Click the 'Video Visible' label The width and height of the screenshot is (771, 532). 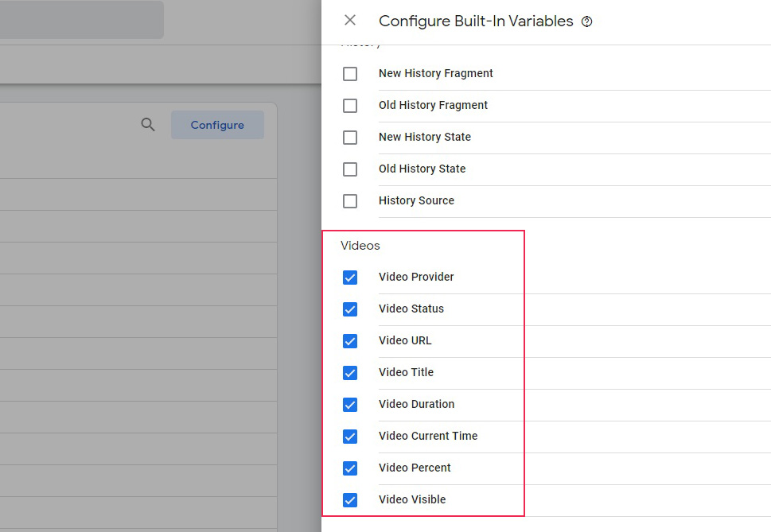coord(412,499)
